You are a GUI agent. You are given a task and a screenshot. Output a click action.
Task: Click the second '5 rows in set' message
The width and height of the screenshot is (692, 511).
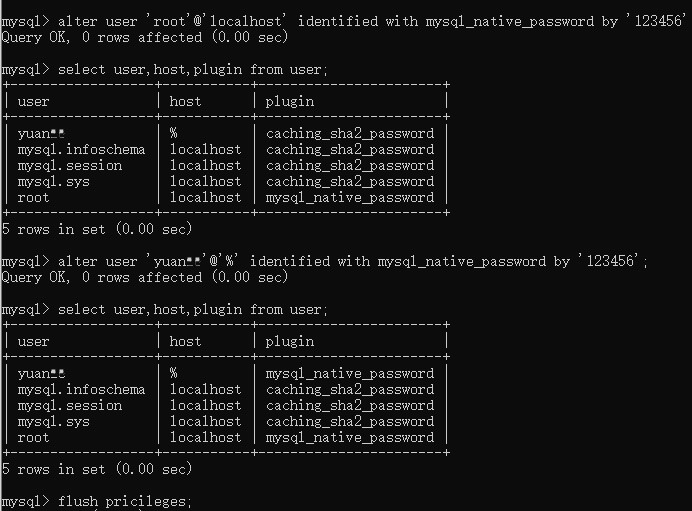pyautogui.click(x=97, y=469)
